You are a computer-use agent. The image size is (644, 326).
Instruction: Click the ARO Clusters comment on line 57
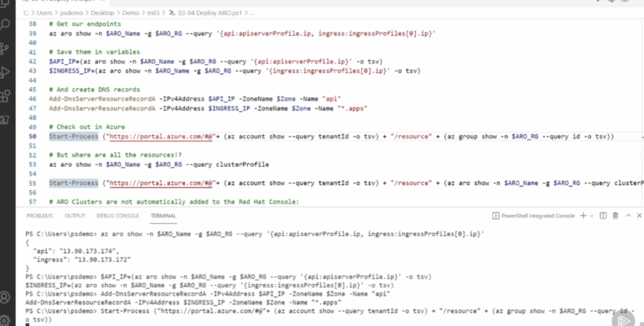[x=174, y=201]
